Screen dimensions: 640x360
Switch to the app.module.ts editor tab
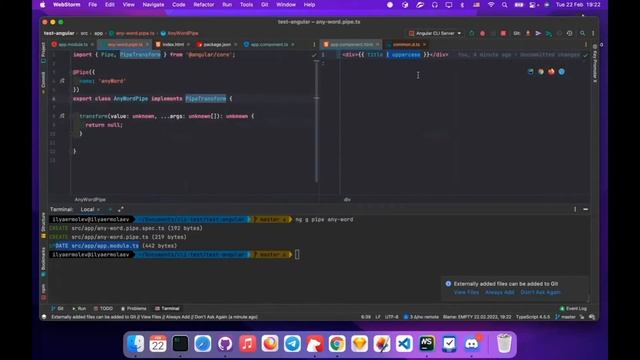coord(73,44)
